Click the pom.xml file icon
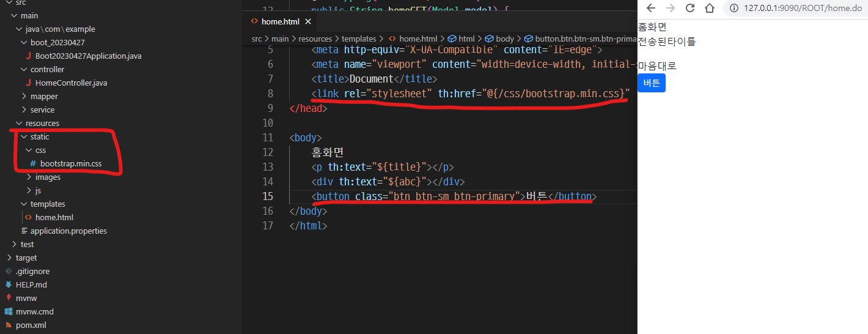The height and width of the screenshot is (334, 868). pos(9,325)
